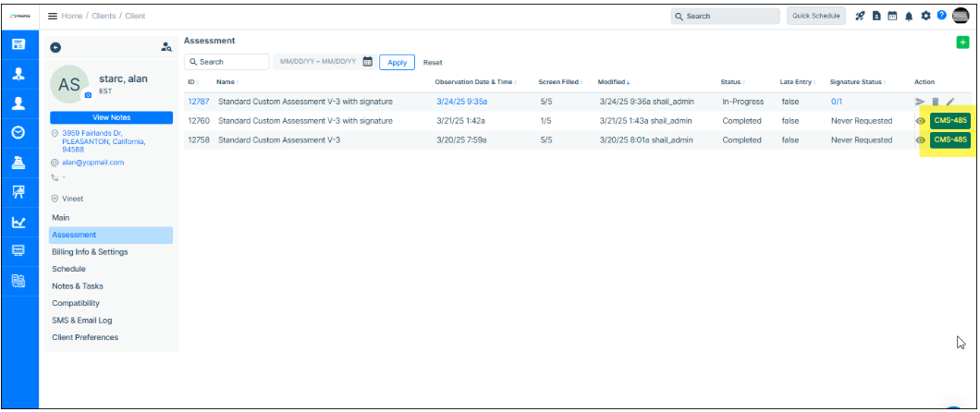Click CMS-485 button for assessment 12760
980x412 pixels.
pos(949,120)
